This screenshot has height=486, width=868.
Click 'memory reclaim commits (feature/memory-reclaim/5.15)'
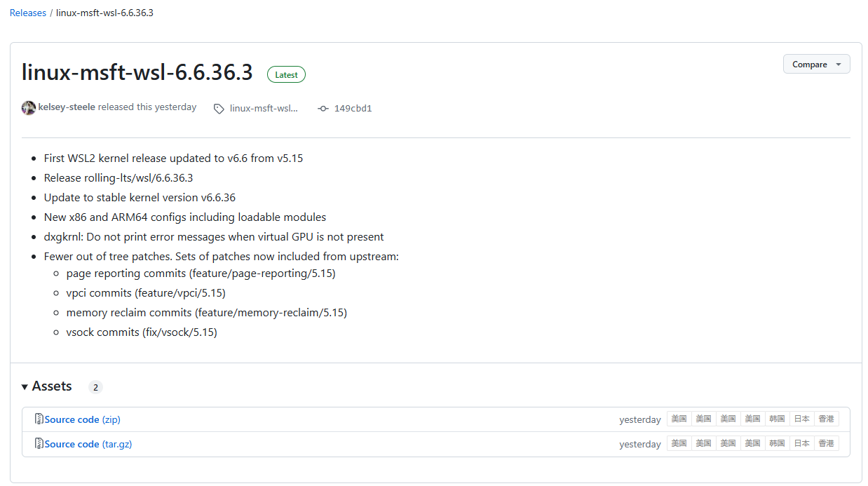[207, 313]
